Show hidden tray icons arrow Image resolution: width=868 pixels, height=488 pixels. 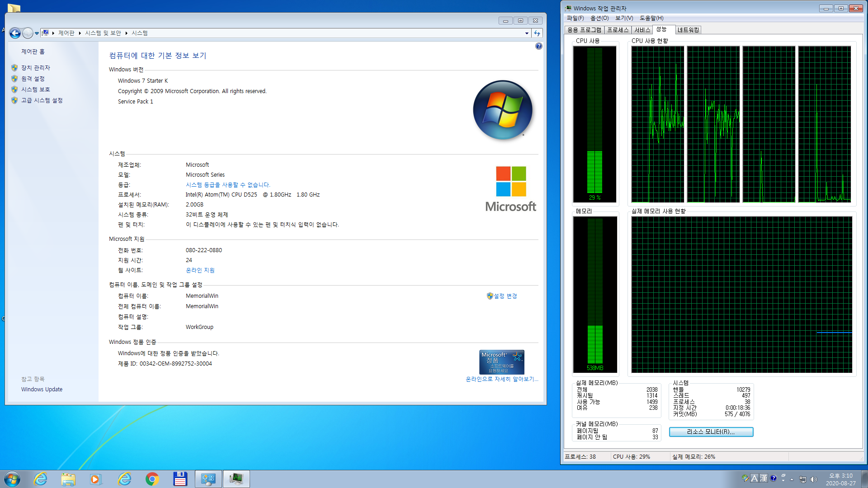pyautogui.click(x=792, y=479)
